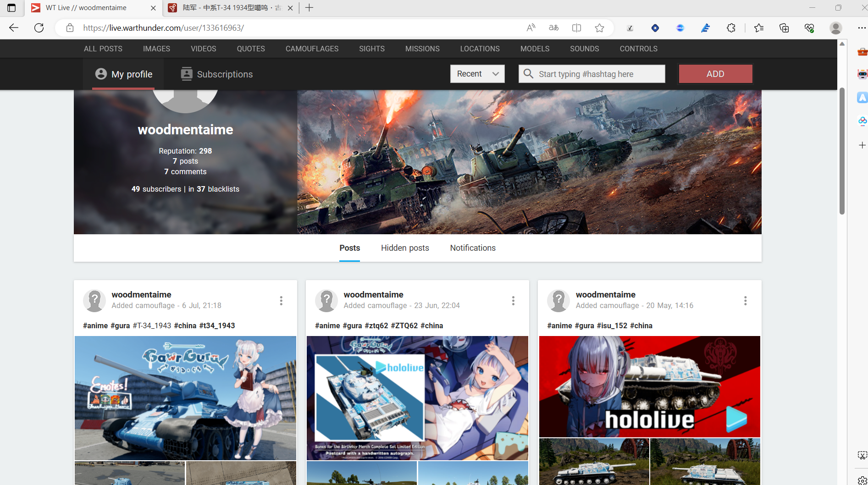Click the search magnifier icon

point(528,74)
